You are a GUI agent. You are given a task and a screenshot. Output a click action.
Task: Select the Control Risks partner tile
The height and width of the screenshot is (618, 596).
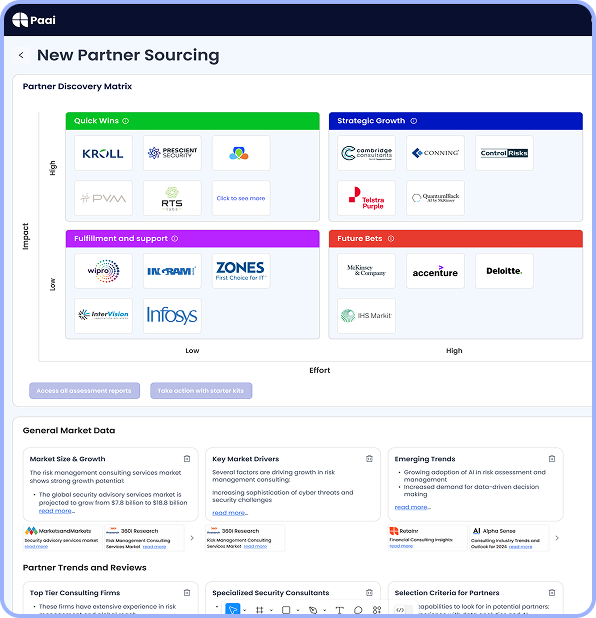pyautogui.click(x=505, y=153)
